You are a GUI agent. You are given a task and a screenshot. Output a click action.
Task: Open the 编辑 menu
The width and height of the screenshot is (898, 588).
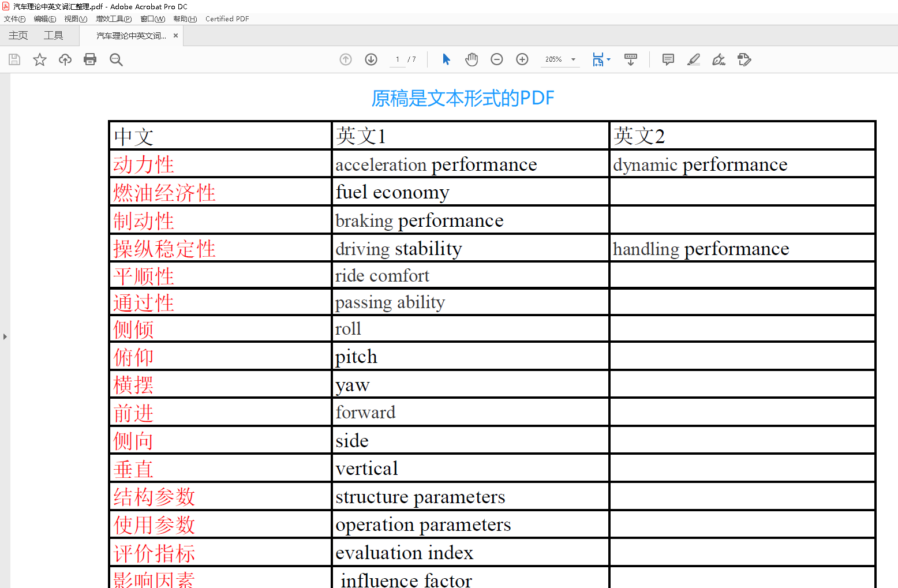pyautogui.click(x=45, y=19)
